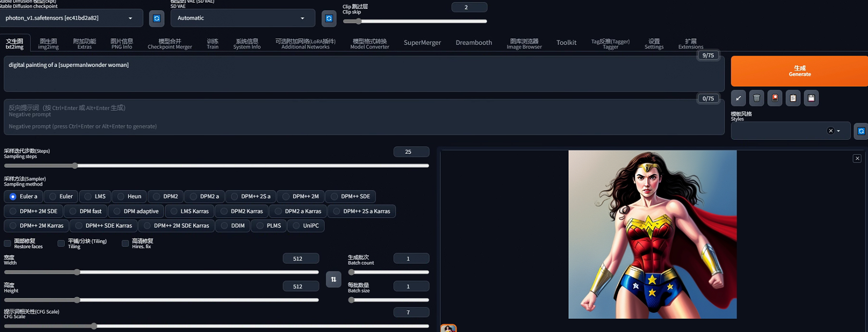Select the DPM++ 2M SDE sampler
This screenshot has width=868, height=332.
tap(33, 211)
